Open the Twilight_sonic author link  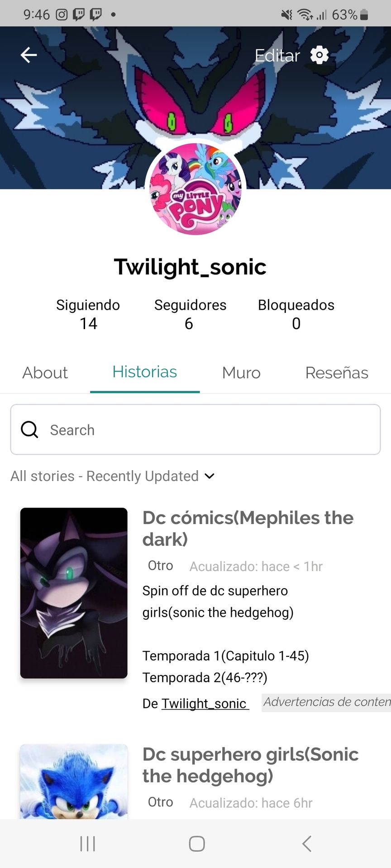(205, 703)
